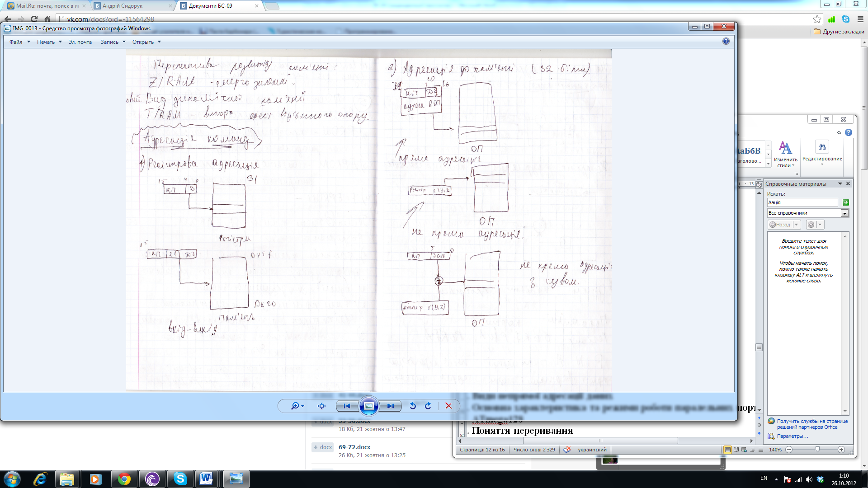Go to the previous photo

click(347, 406)
